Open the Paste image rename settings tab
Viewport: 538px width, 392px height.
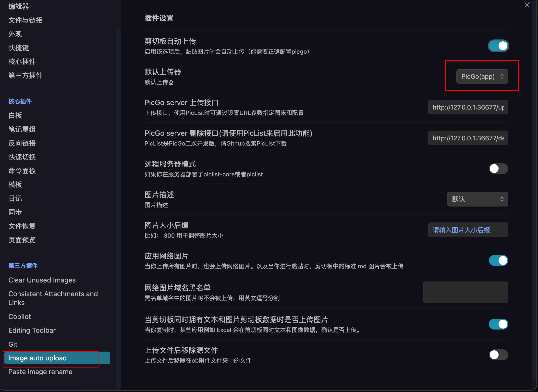click(x=40, y=372)
